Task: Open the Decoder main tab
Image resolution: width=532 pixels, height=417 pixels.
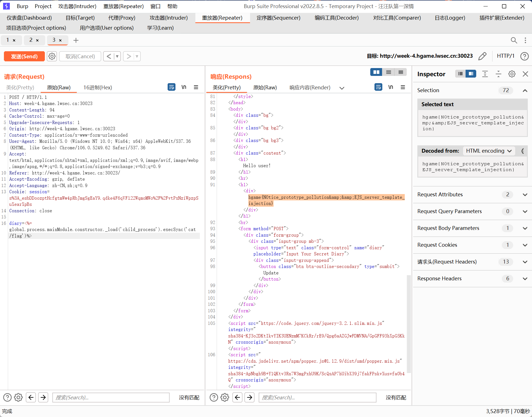Action: pyautogui.click(x=337, y=18)
